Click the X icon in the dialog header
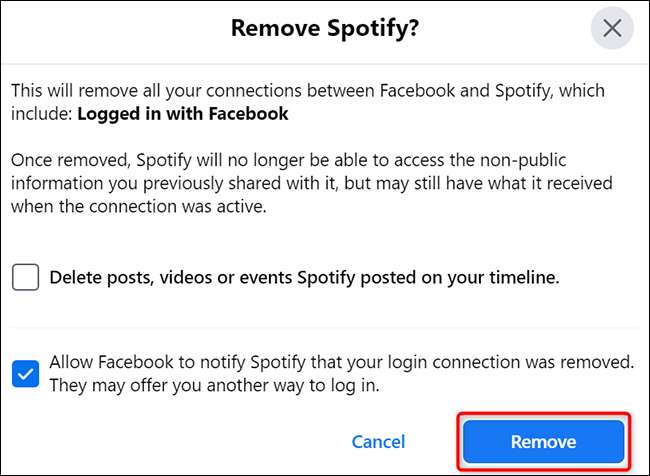This screenshot has width=650, height=476. pyautogui.click(x=612, y=28)
